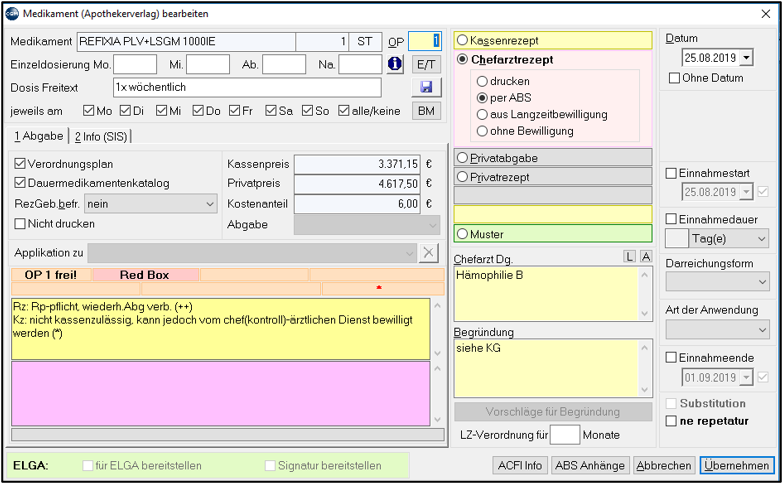Click the blue floppy disk save icon
This screenshot has width=783, height=484.
[426, 87]
